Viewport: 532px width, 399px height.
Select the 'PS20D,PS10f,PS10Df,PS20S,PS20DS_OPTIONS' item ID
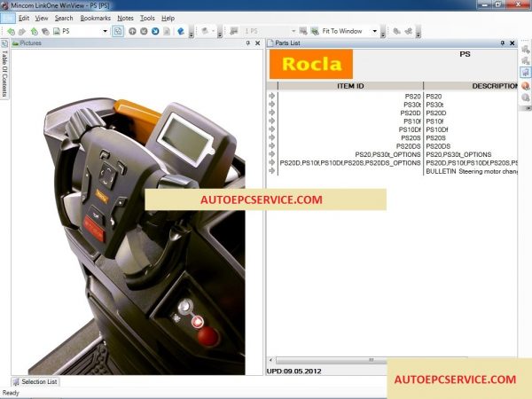[350, 163]
